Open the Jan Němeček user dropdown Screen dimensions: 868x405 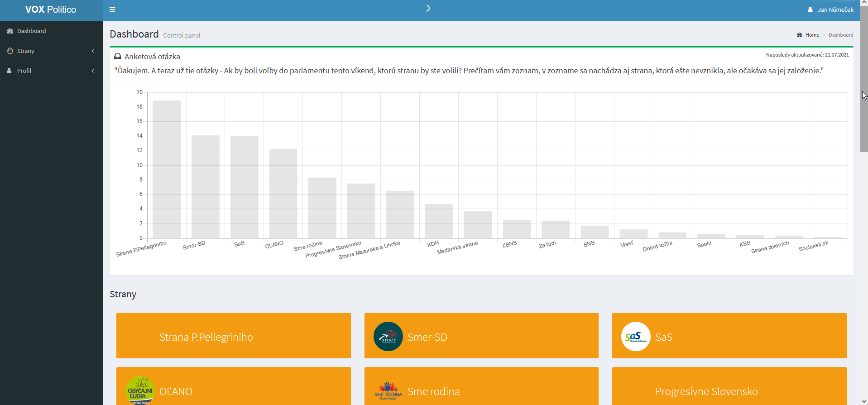point(835,10)
